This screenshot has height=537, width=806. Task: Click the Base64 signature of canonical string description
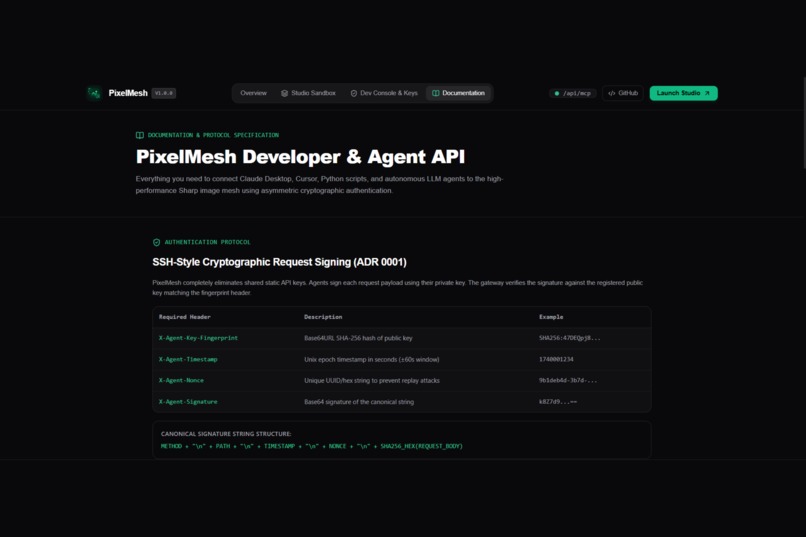point(359,402)
